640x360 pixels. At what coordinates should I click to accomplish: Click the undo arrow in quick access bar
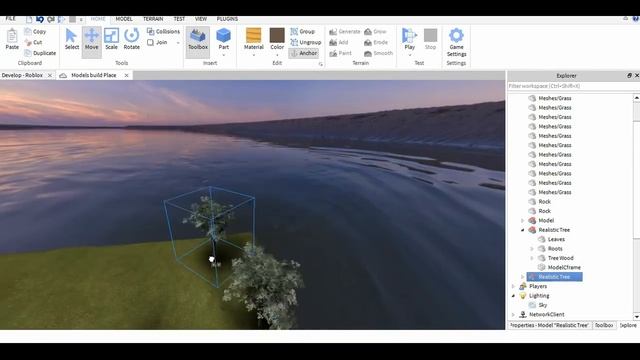(x=40, y=19)
